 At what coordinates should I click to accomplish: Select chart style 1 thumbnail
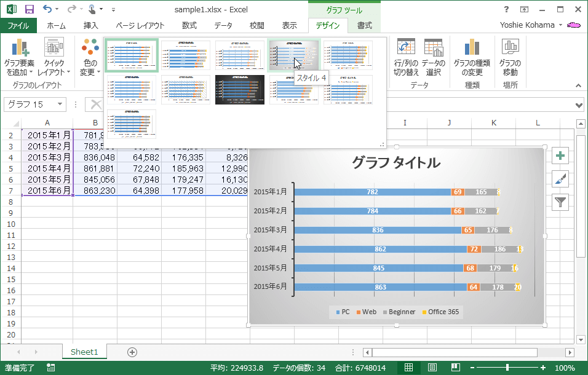point(131,55)
